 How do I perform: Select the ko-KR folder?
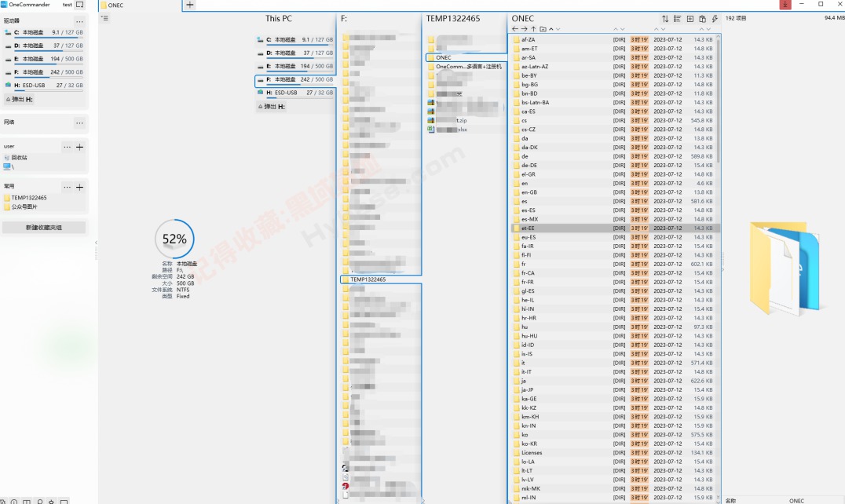tap(613, 444)
